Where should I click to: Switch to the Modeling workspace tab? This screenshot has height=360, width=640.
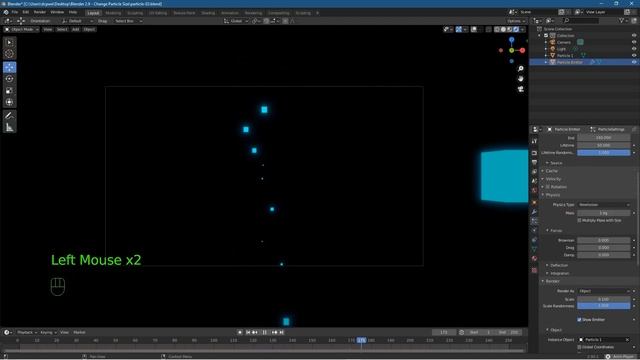pos(113,13)
